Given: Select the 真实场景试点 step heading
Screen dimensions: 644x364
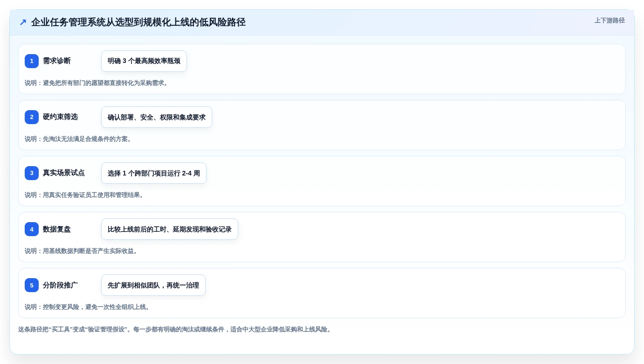Looking at the screenshot, I should (x=64, y=173).
